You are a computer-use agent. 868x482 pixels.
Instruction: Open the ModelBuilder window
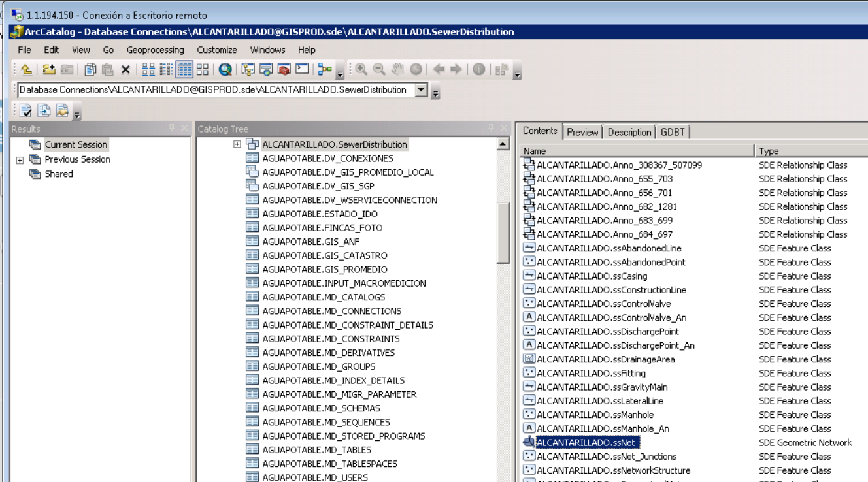[325, 69]
